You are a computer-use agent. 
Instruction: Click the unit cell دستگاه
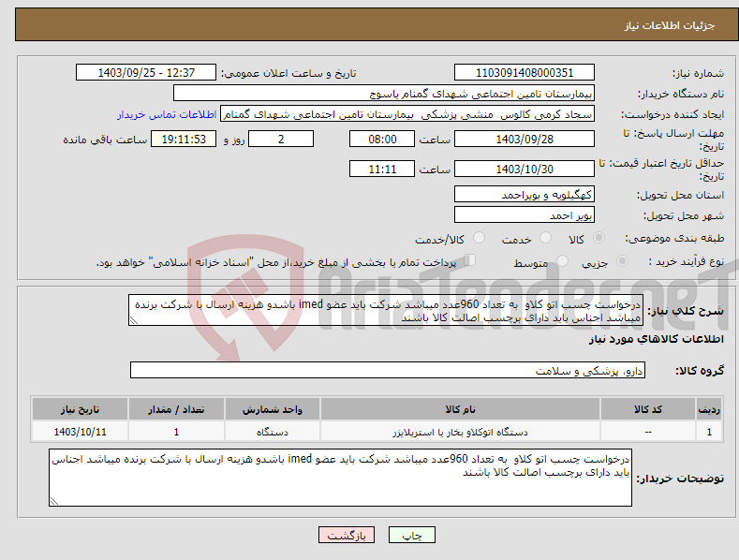[273, 432]
